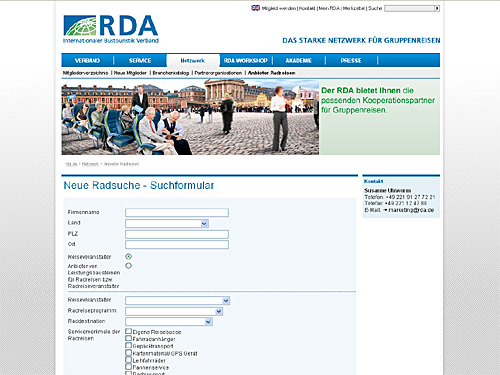Enable the Gepäcktransport checkbox
This screenshot has width=500, height=375.
coord(128,345)
